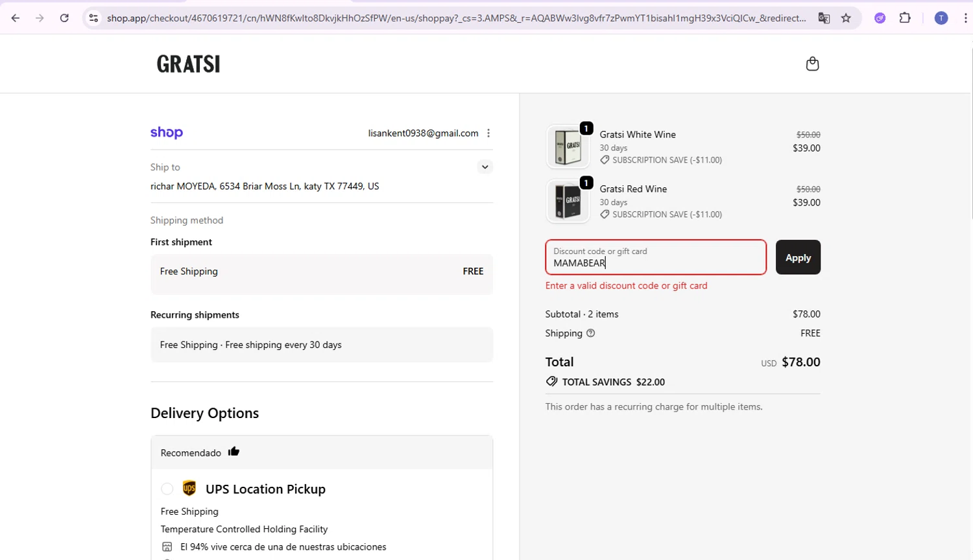Click Temperature Controlled Holding Facility text

tap(244, 530)
